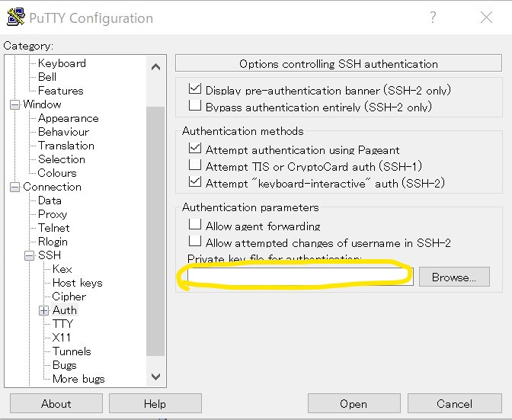This screenshot has width=512, height=420.
Task: Collapse the Window tree node
Action: (x=14, y=105)
